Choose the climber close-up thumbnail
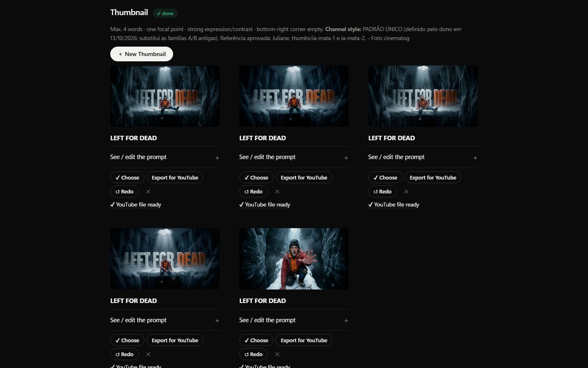The image size is (588, 368). point(256,340)
